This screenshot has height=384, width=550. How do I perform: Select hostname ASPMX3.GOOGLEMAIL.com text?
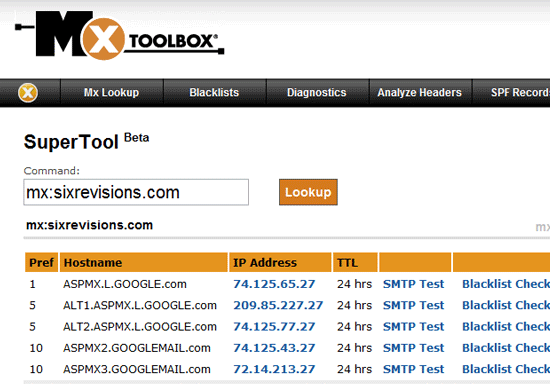(x=137, y=369)
